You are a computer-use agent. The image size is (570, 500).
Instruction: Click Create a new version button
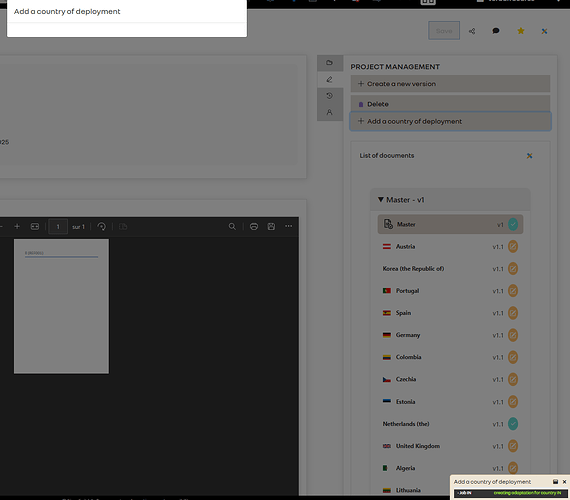pyautogui.click(x=450, y=84)
